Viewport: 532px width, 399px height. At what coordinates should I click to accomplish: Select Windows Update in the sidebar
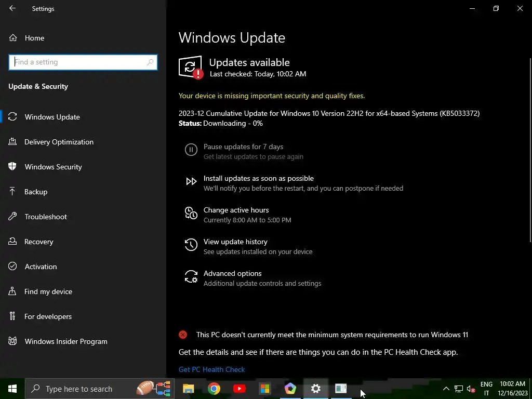coord(52,117)
